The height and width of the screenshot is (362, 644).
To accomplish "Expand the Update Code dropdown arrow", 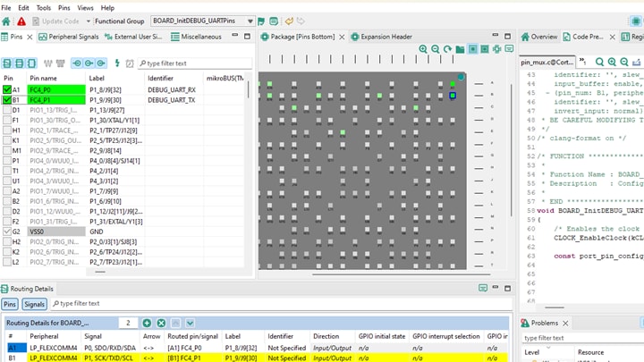I will click(x=87, y=21).
